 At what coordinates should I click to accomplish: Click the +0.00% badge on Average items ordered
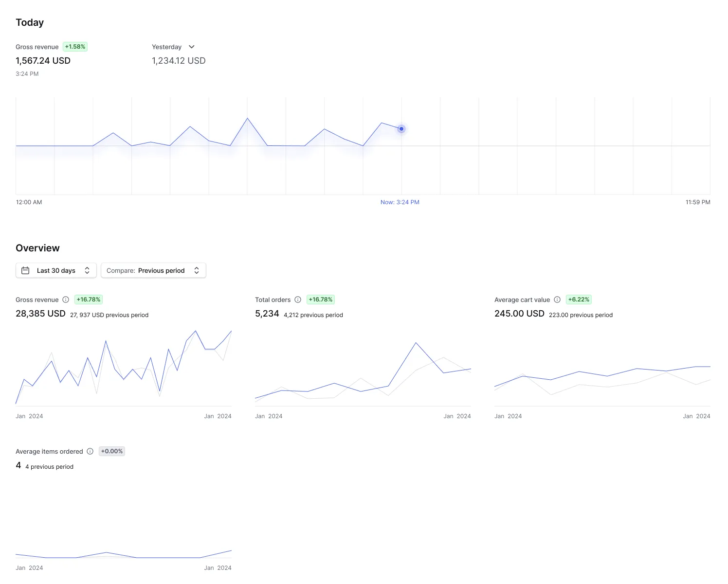[111, 451]
